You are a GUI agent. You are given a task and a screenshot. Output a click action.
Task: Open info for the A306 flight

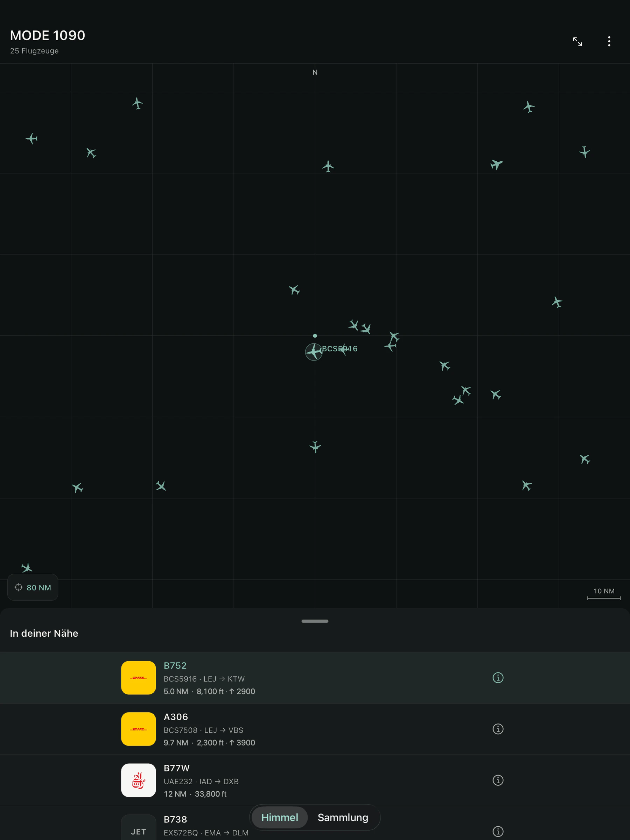pos(498,729)
